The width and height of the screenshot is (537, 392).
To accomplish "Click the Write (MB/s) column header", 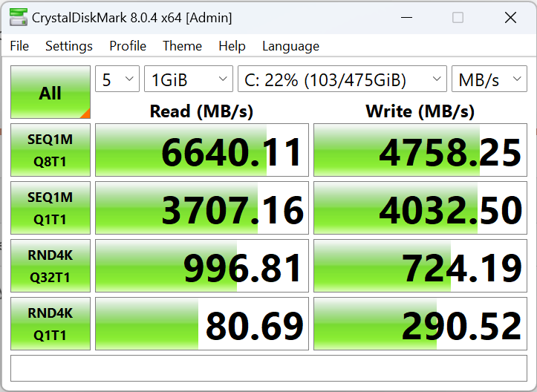I will pyautogui.click(x=420, y=111).
